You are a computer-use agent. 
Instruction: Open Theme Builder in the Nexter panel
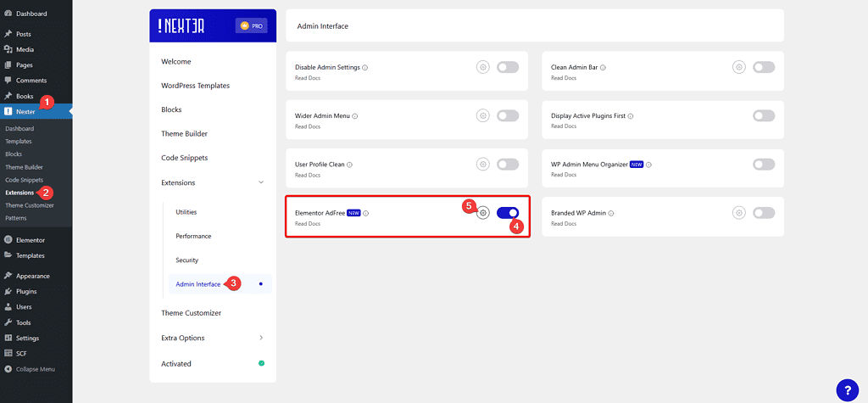point(184,133)
